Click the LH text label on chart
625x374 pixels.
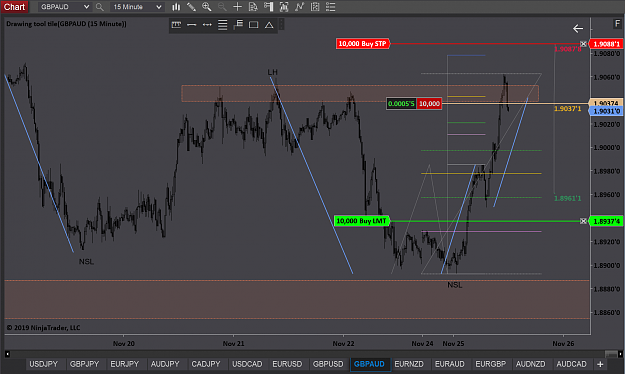272,72
